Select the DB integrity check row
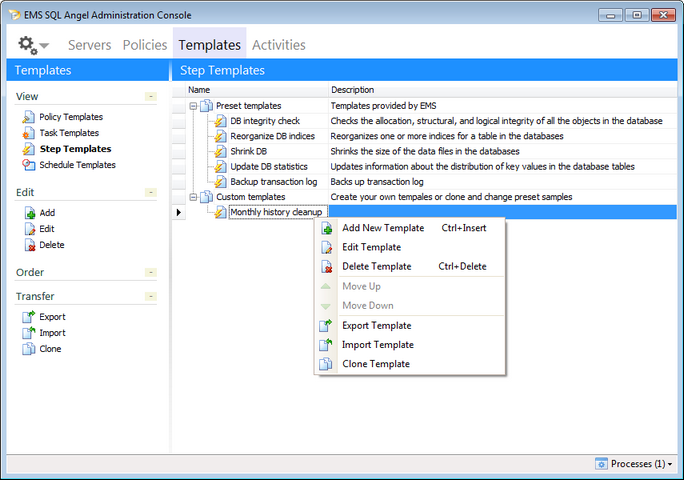Viewport: 684px width, 480px height. point(425,121)
